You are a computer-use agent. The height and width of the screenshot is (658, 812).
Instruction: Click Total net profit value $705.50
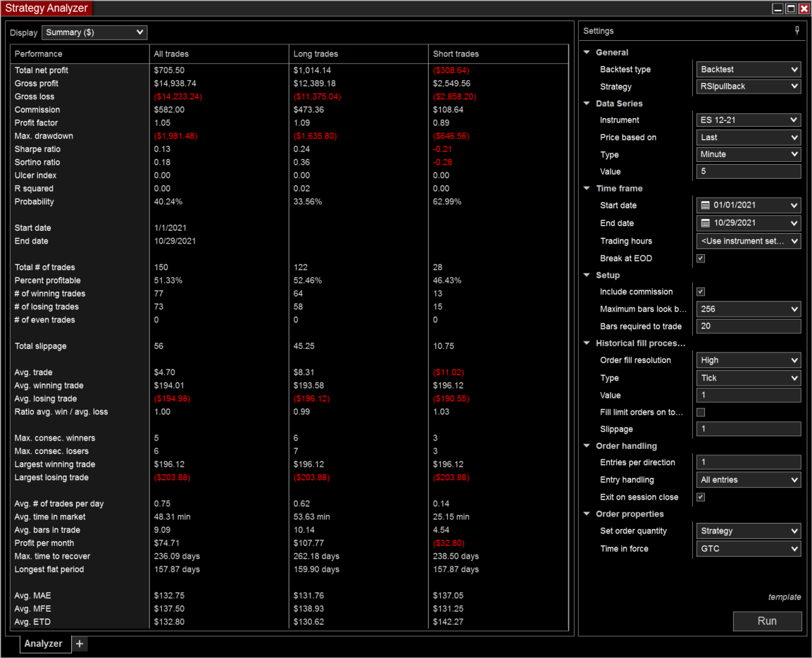[x=169, y=70]
